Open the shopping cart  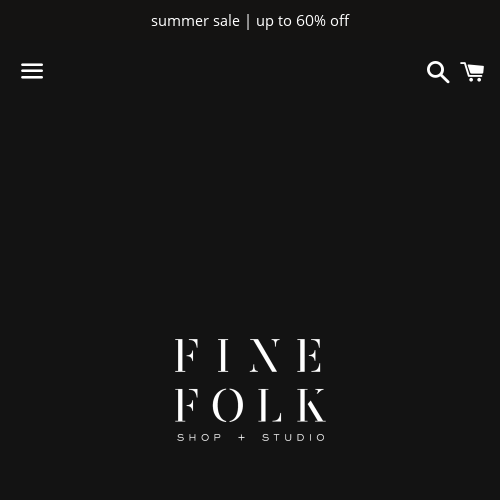pyautogui.click(x=472, y=72)
